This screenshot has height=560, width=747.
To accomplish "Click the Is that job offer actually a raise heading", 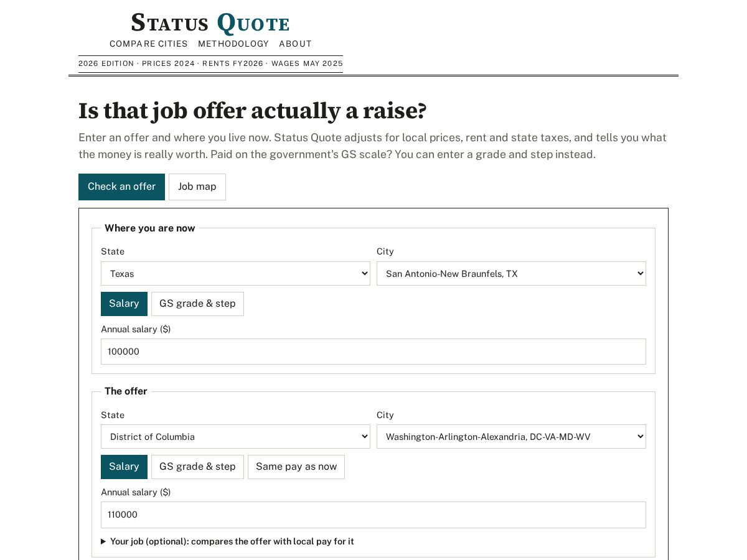I will tap(253, 111).
